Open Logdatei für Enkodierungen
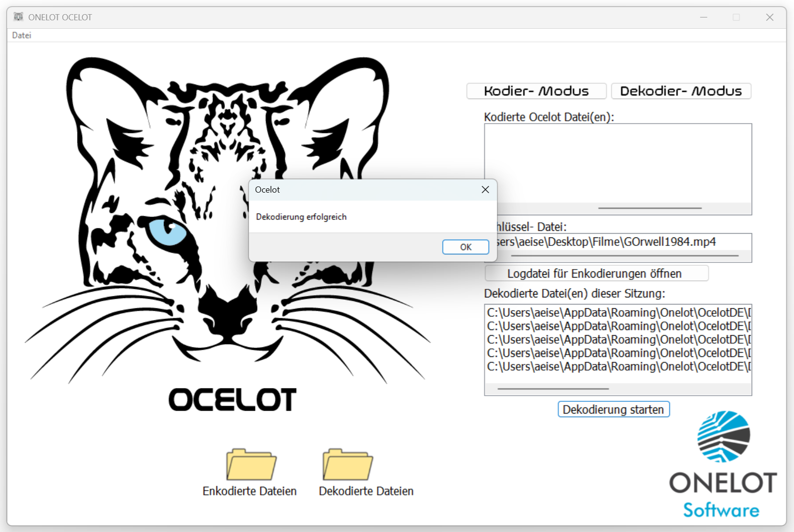794x532 pixels. point(596,273)
